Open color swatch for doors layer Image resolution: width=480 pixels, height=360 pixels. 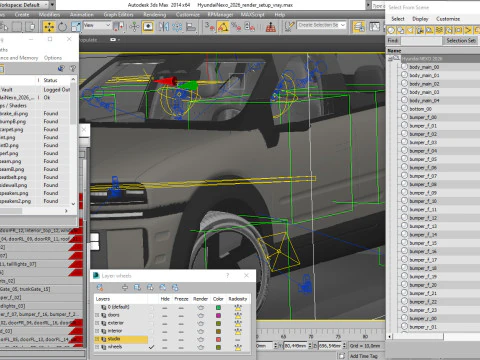pos(218,315)
